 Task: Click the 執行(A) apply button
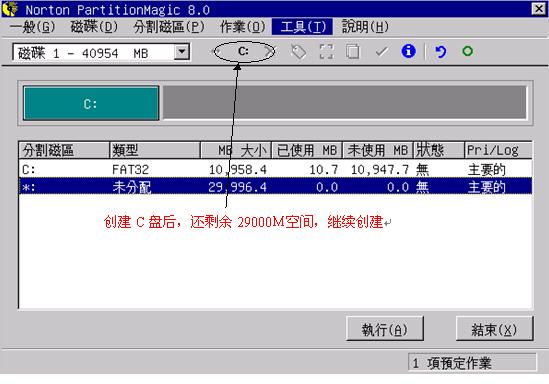coord(384,329)
